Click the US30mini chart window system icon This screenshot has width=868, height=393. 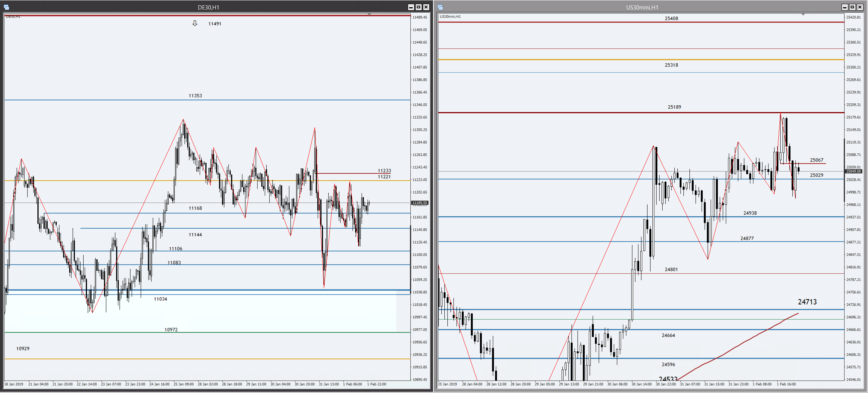(x=440, y=7)
